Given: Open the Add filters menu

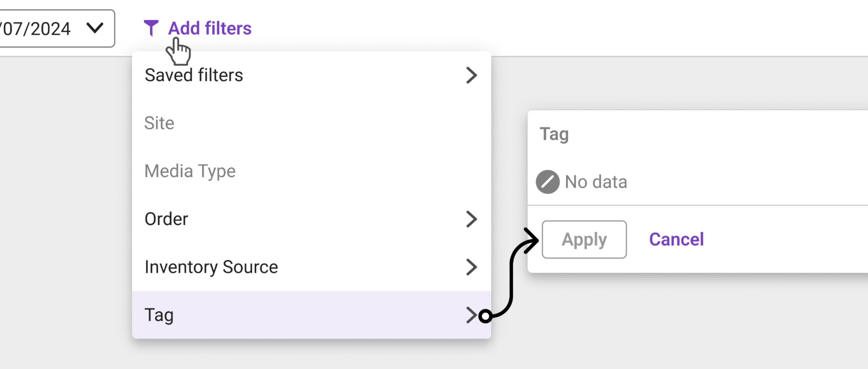Looking at the screenshot, I should tap(209, 28).
